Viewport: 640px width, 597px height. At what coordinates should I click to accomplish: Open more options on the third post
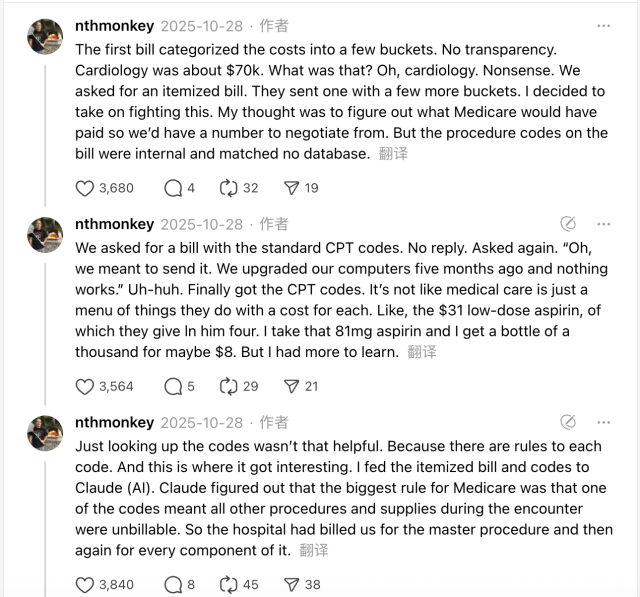coord(603,422)
